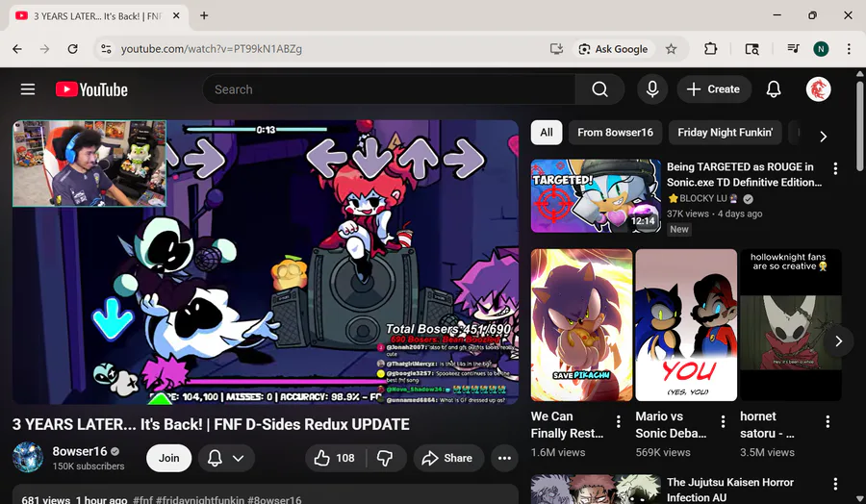Go to YouTube home via logo

pyautogui.click(x=91, y=89)
